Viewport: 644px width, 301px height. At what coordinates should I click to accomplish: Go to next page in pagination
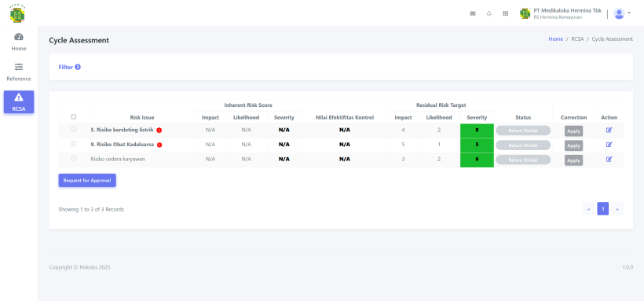[617, 209]
